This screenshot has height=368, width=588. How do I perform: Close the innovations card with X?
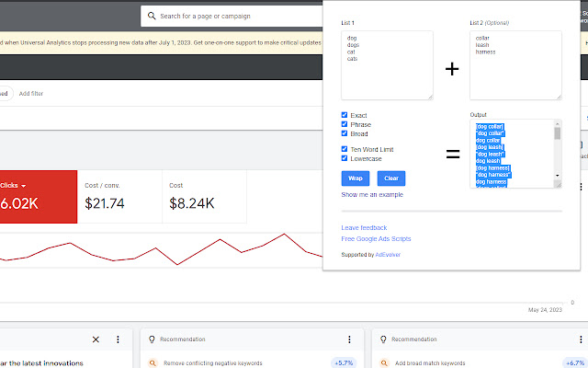[x=96, y=339]
